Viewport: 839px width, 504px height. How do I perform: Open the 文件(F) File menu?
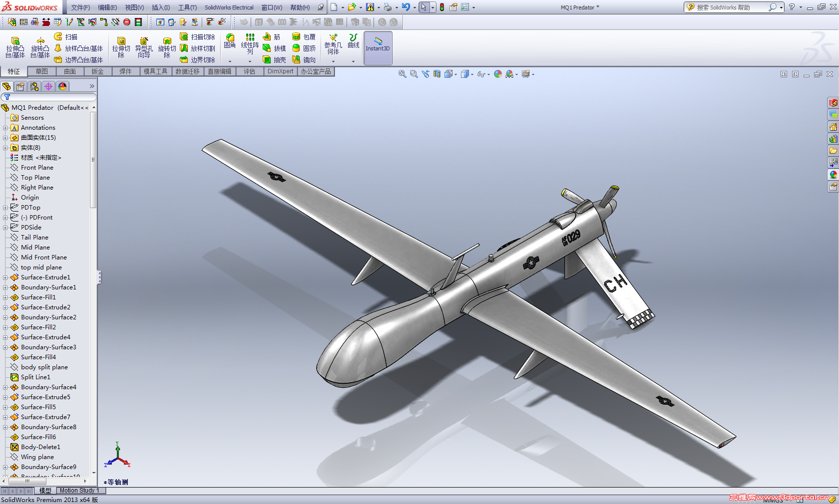pyautogui.click(x=80, y=7)
